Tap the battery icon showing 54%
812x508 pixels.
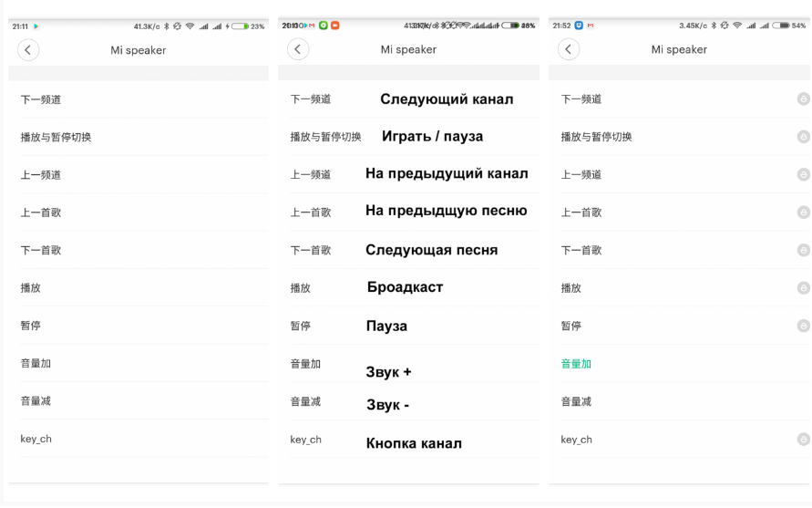point(781,26)
